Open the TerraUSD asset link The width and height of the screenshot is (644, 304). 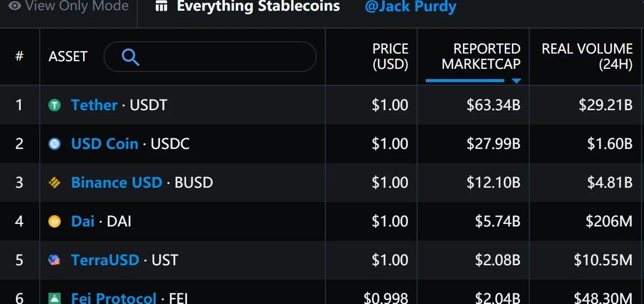click(x=105, y=260)
